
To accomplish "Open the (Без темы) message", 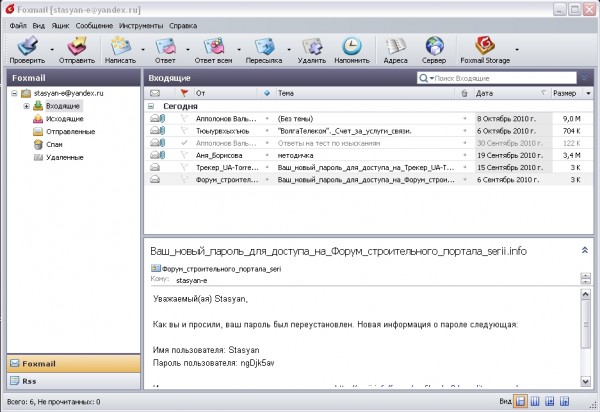I will pos(369,119).
